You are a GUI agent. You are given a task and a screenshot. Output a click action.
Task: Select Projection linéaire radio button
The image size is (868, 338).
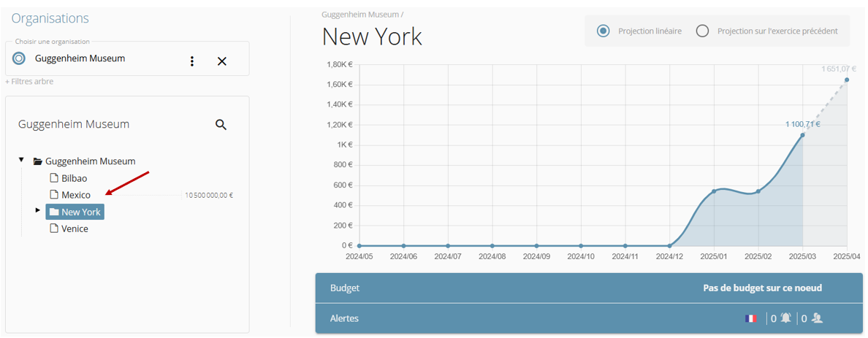pyautogui.click(x=604, y=31)
